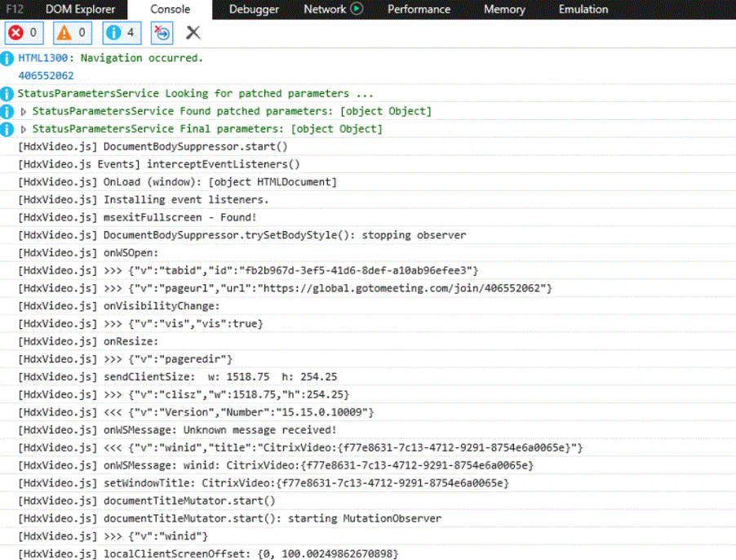Open the Emulation tab
This screenshot has width=736, height=560.
pyautogui.click(x=583, y=10)
